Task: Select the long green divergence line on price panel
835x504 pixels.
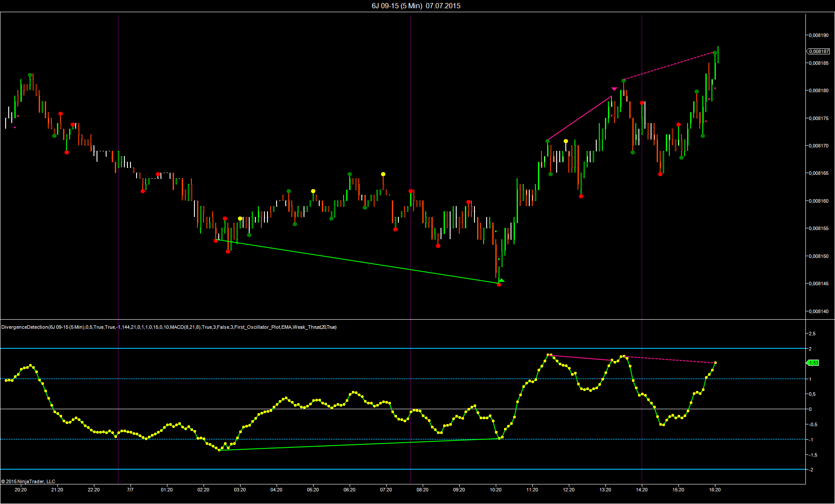Action: pos(357,261)
